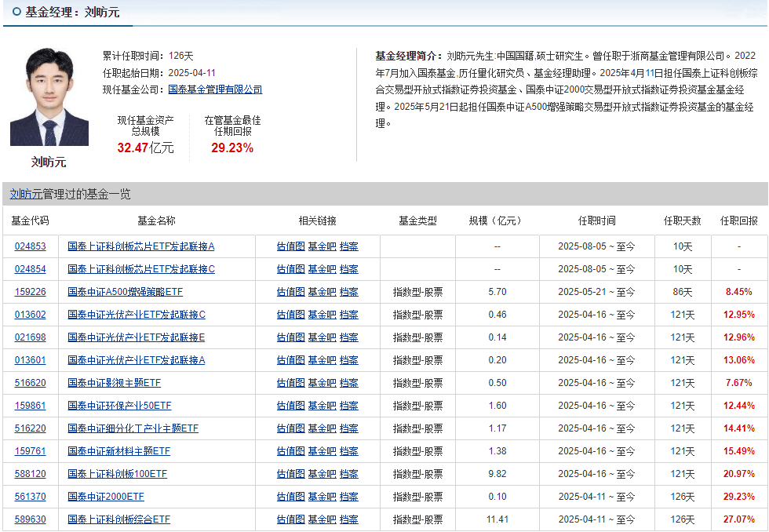Image resolution: width=769 pixels, height=532 pixels.
Task: Open 估值图 for fund 516620
Action: click(x=290, y=383)
